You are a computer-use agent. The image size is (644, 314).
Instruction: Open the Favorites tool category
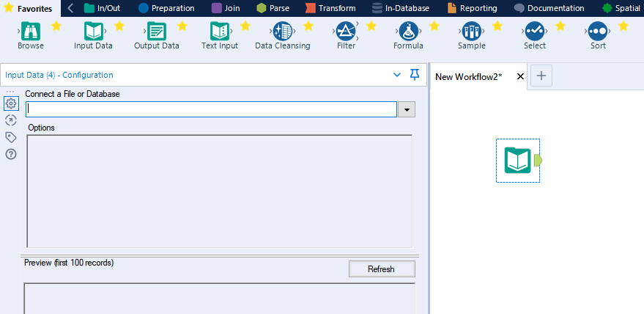29,8
